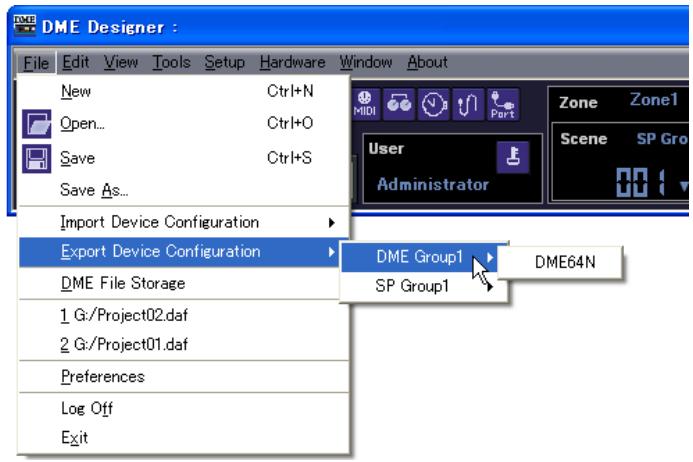Click the user security key icon

pyautogui.click(x=513, y=157)
